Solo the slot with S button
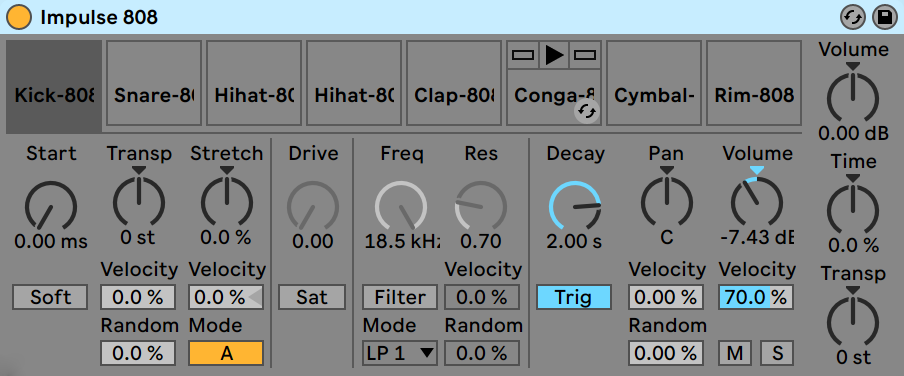Viewport: 904px width, 376px height. [777, 353]
